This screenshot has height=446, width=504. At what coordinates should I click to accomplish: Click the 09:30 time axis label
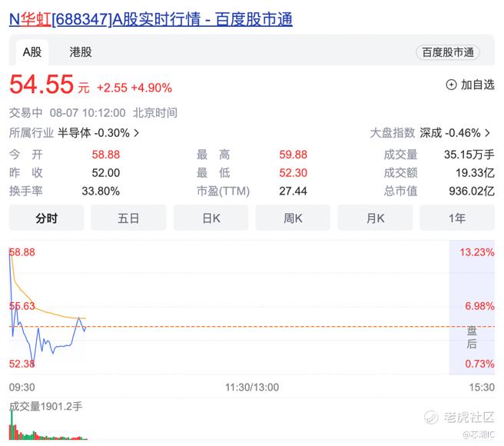coord(22,387)
